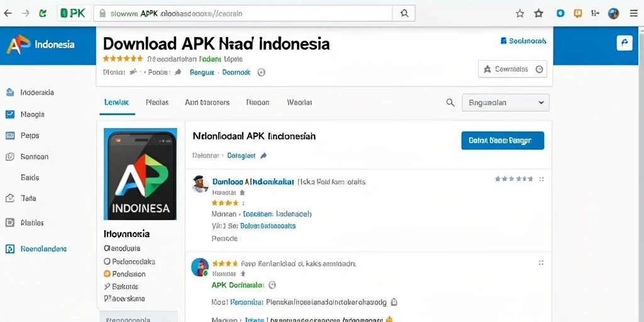Click the circle icon after the Doomodt link
644x322 pixels.
coord(261,72)
